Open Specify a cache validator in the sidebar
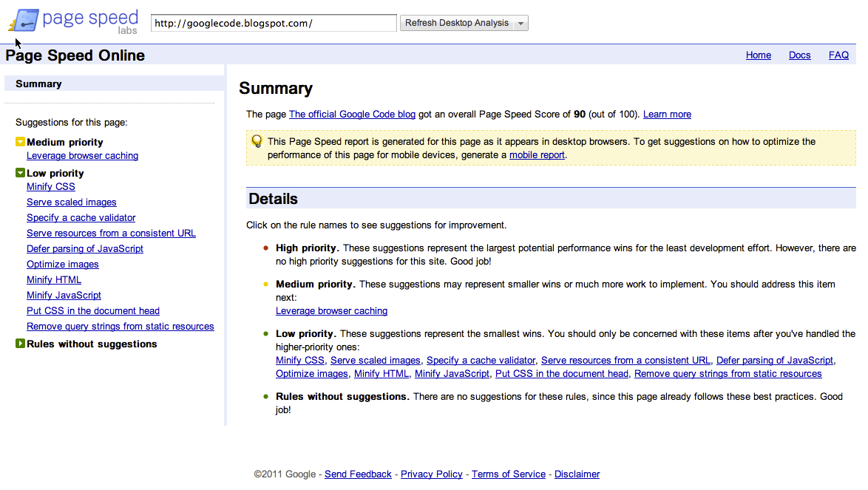868x490 pixels. point(81,218)
